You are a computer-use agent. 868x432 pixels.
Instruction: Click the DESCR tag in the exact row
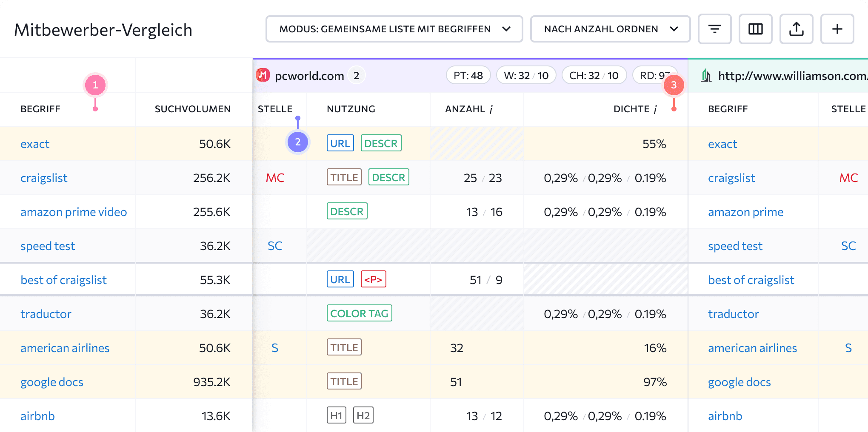[x=381, y=143]
